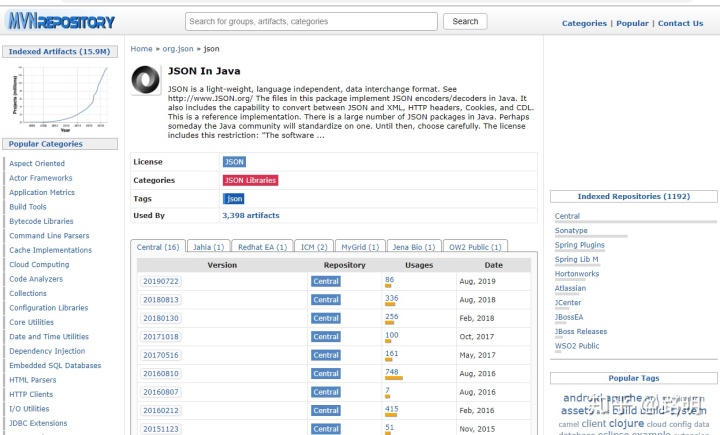The image size is (720, 435).
Task: Open version 20170516
Action: 161,355
